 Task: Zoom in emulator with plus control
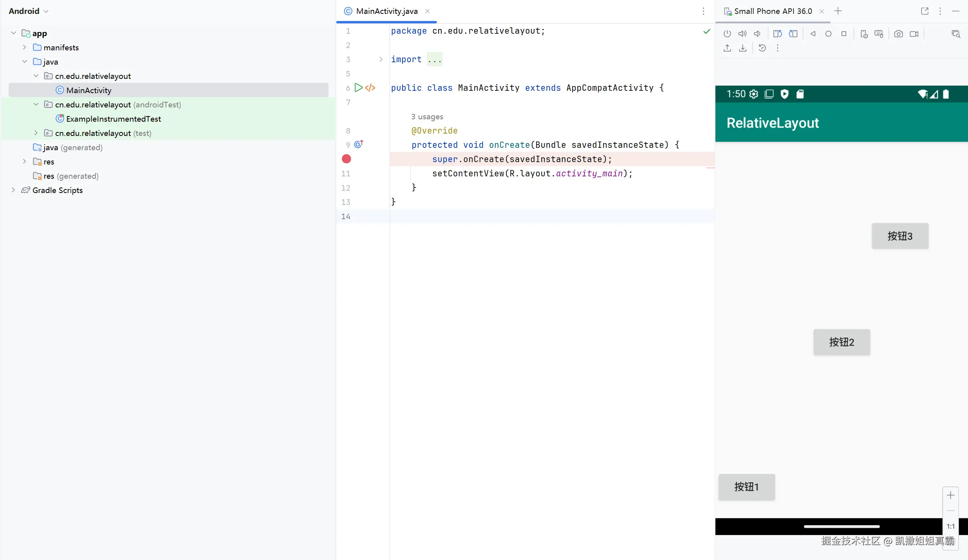951,495
